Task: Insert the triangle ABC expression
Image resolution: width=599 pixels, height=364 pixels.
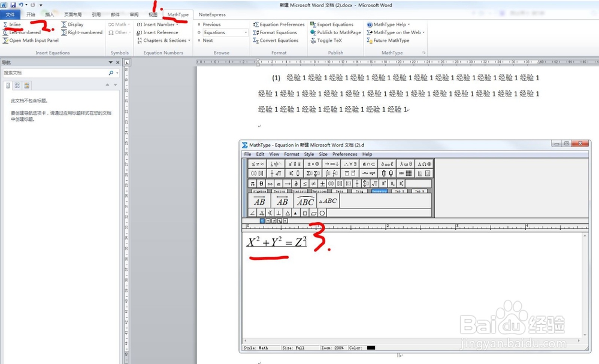Action: click(328, 201)
